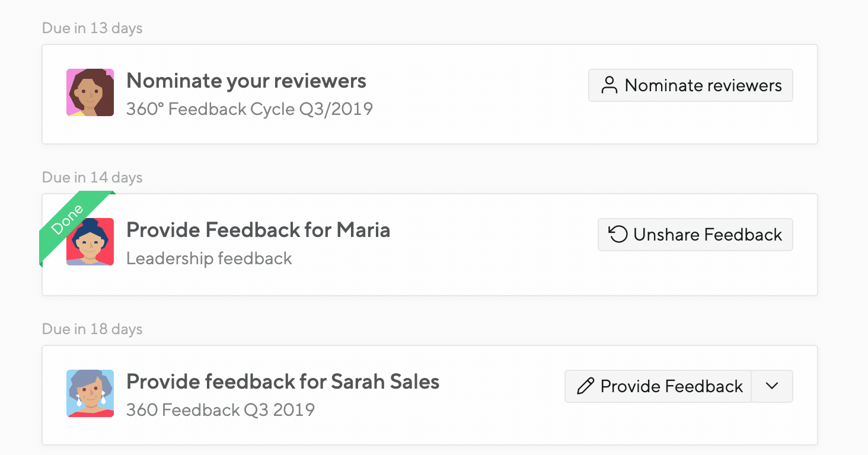Image resolution: width=868 pixels, height=455 pixels.
Task: Click the Provide Feedback button
Action: (x=658, y=386)
